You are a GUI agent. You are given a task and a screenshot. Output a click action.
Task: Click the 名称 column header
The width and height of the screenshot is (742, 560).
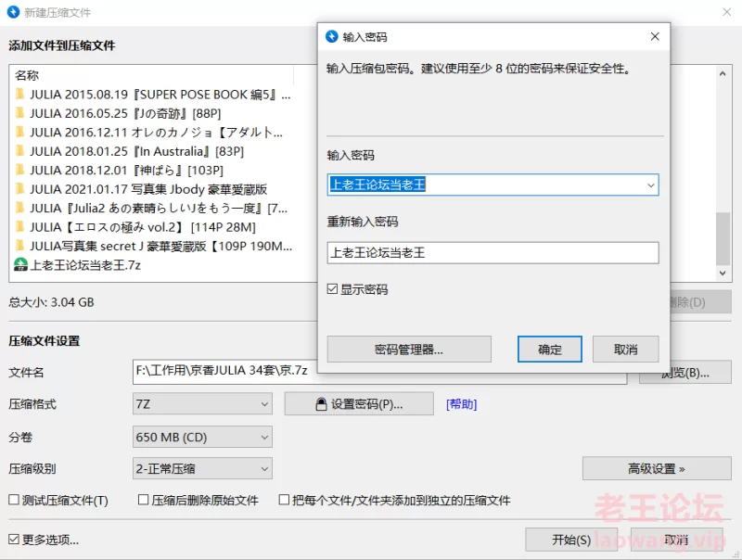point(151,75)
